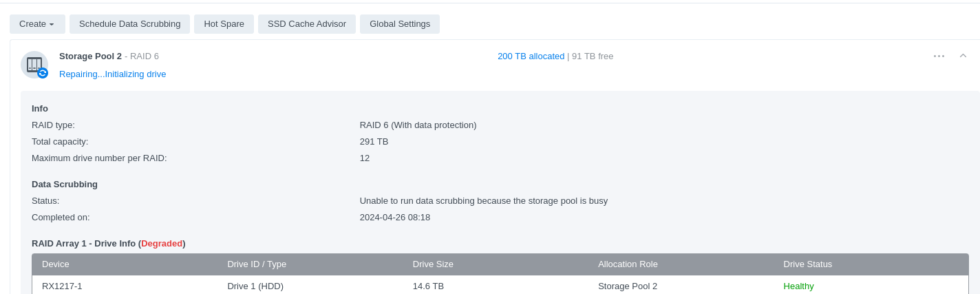Click the red Degraded status label
This screenshot has height=294, width=980.
(162, 244)
